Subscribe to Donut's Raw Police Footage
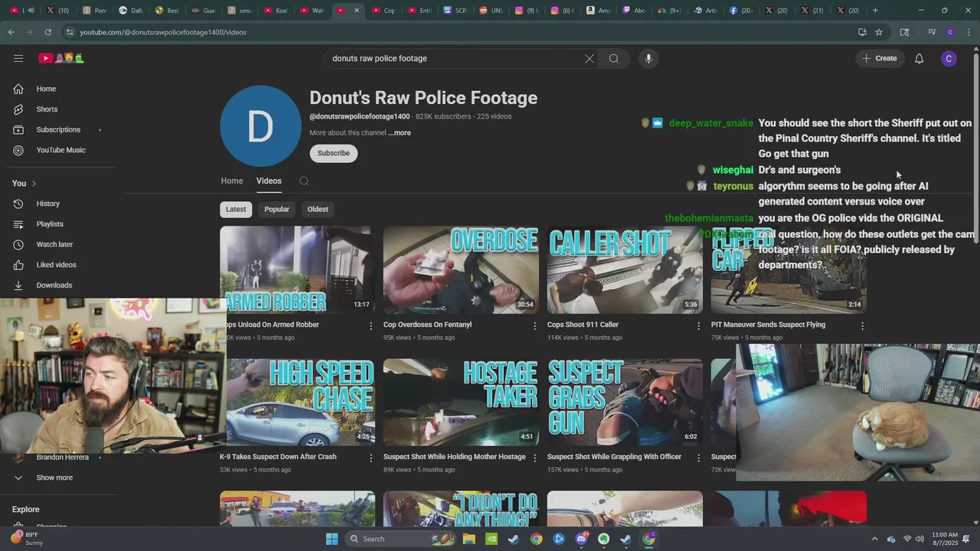Viewport: 980px width, 551px height. point(333,153)
